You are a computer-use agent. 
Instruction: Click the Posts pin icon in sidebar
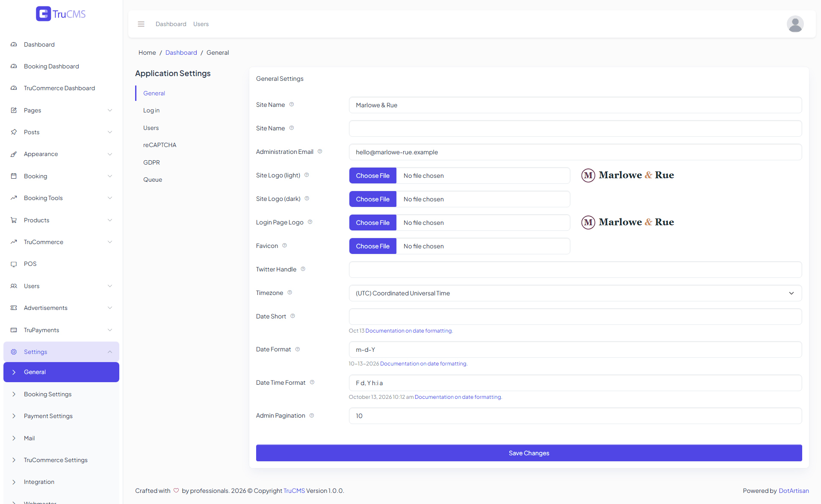click(x=14, y=132)
